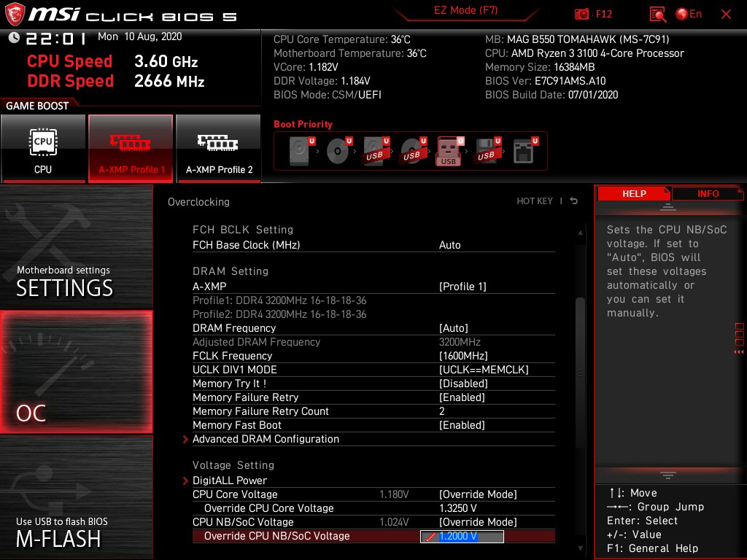Screen dimensions: 747x560
Task: Click the date Mon 10 Aug, 2020
Action: 139,36
